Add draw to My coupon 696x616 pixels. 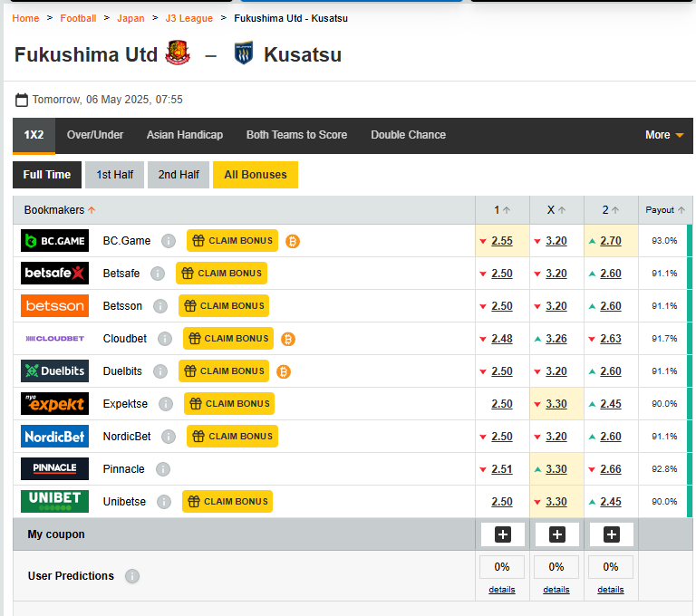coord(557,534)
